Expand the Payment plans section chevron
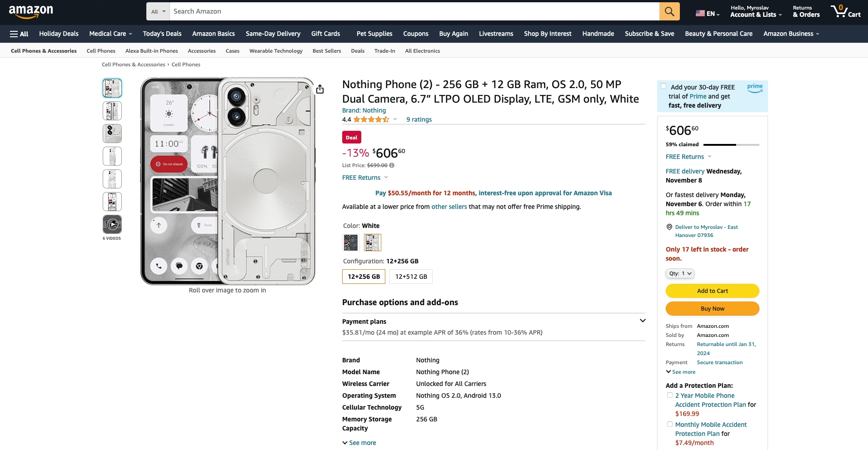This screenshot has width=868, height=450. 643,321
